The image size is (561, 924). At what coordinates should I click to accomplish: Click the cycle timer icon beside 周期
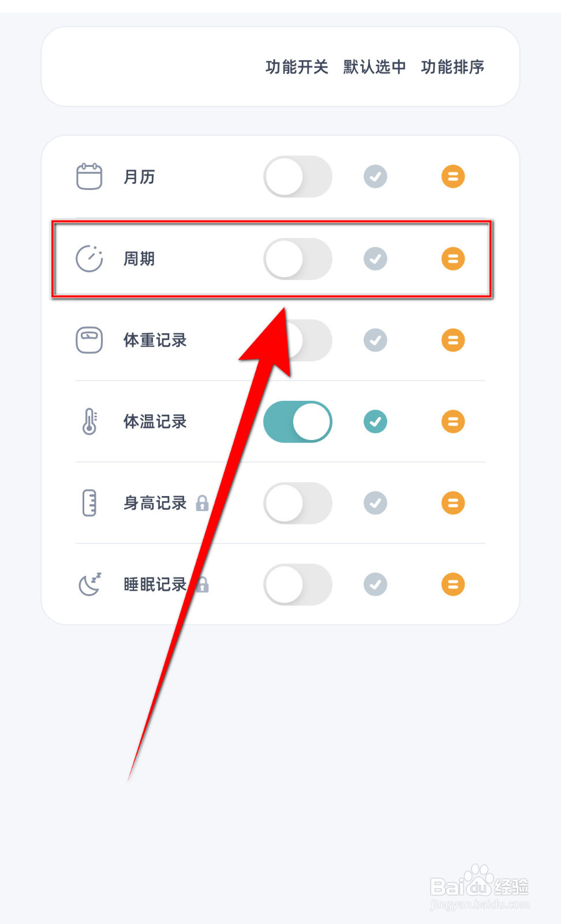[x=89, y=259]
